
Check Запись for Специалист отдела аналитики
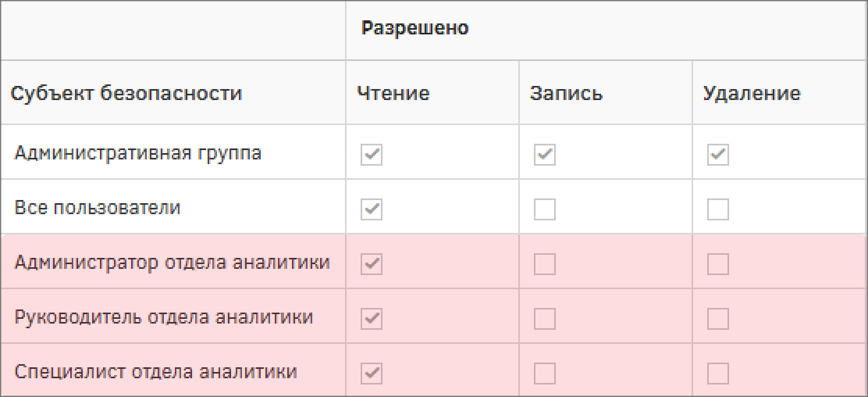coord(545,374)
